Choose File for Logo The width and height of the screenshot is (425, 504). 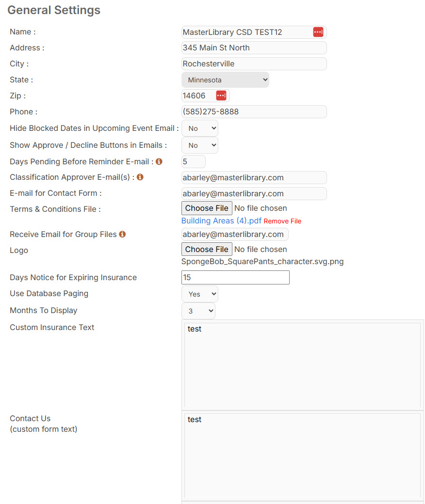pos(207,250)
